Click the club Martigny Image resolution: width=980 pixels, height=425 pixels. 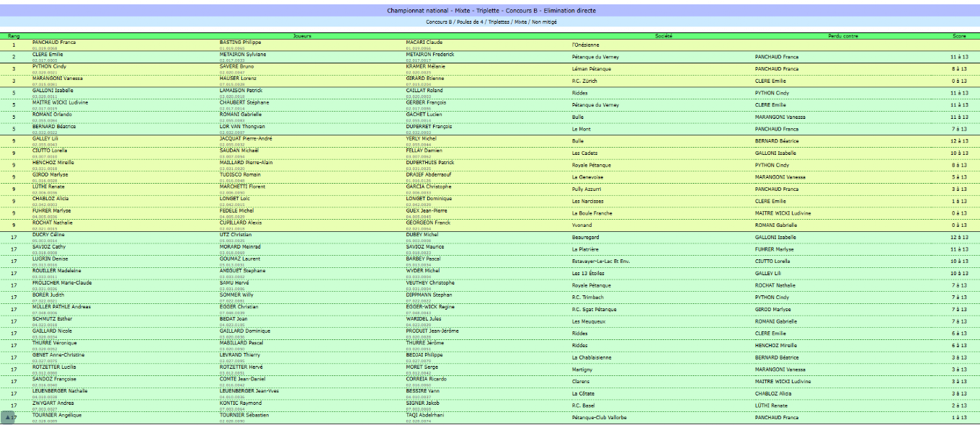[x=583, y=370]
